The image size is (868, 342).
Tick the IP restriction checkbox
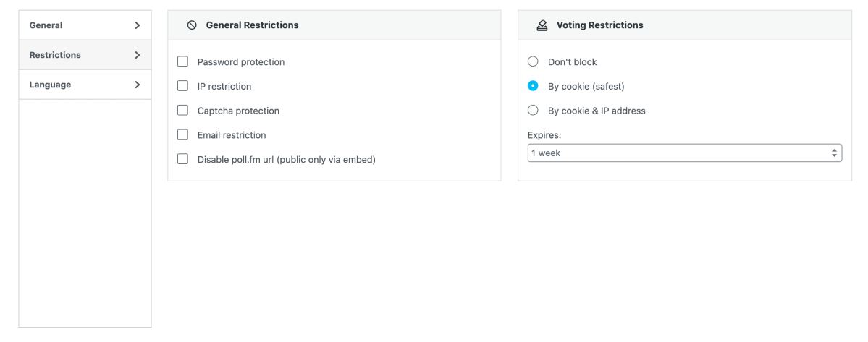pyautogui.click(x=183, y=87)
